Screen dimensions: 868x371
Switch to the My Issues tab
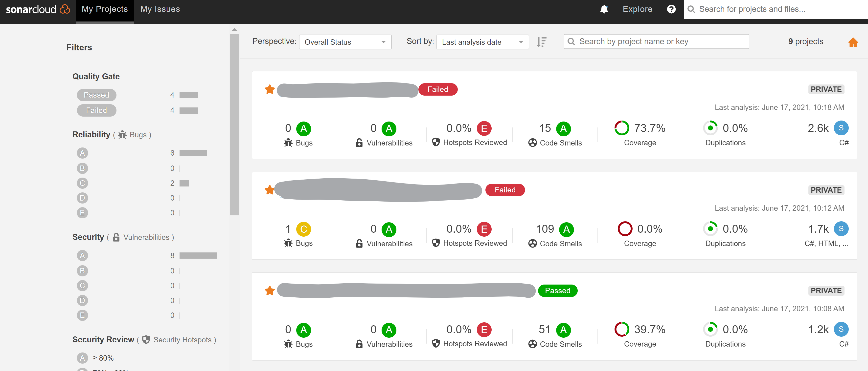tap(160, 9)
